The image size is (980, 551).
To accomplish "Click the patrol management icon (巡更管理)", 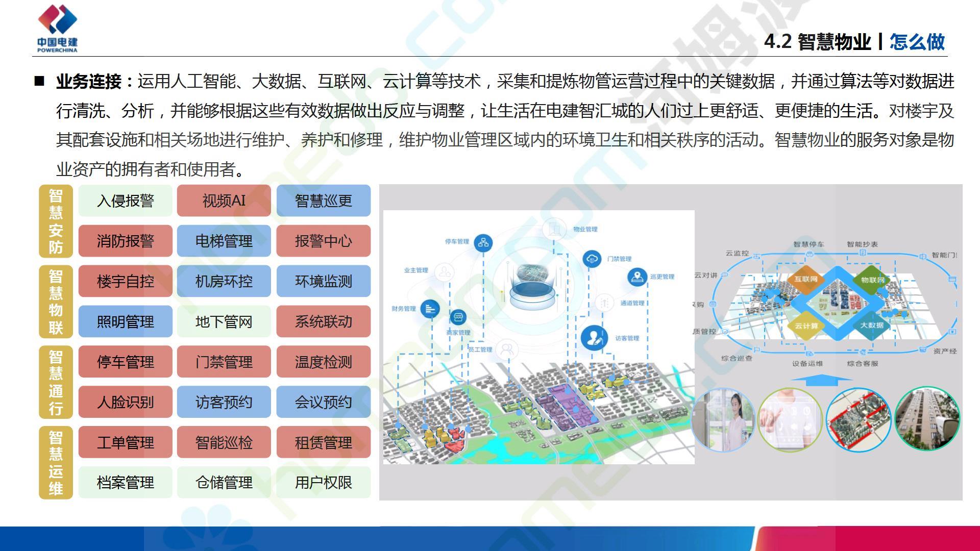I will point(636,277).
